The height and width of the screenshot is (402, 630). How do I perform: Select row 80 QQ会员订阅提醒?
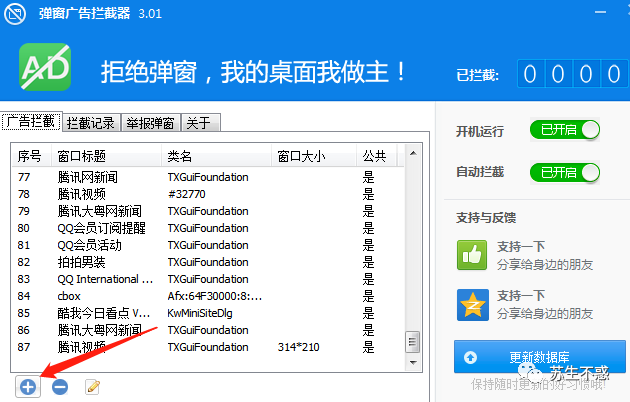(208, 228)
